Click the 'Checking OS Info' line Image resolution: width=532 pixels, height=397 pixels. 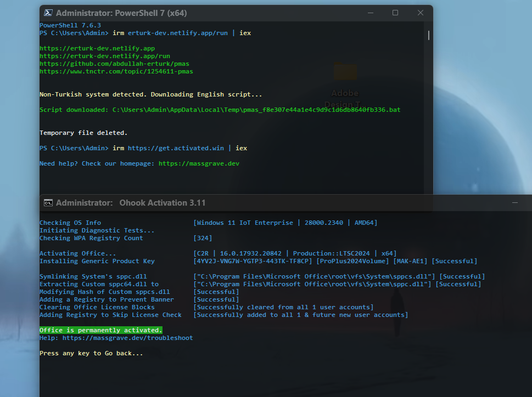[70, 223]
